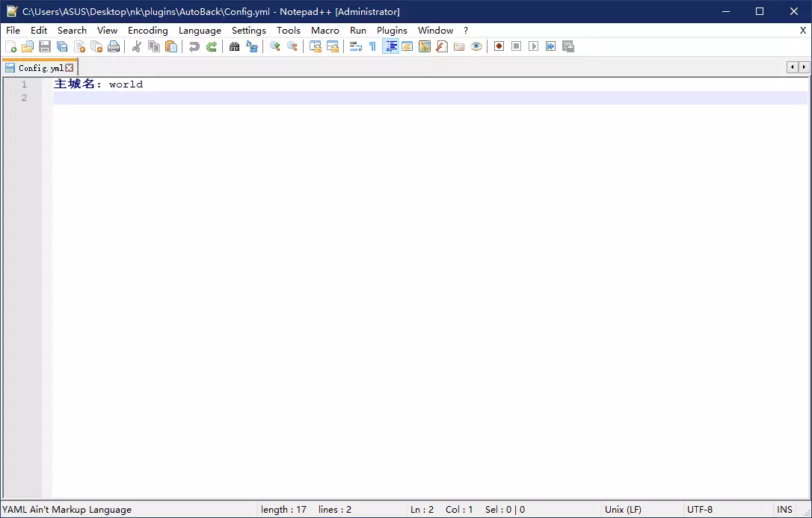Click the Ln : 2 status entry
This screenshot has height=518, width=812.
(x=422, y=510)
